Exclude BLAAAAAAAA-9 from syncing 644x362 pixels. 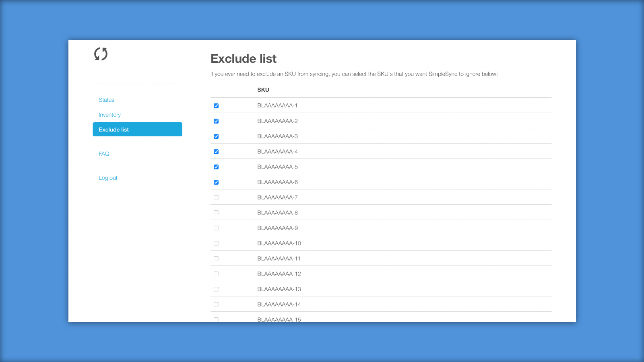pyautogui.click(x=216, y=228)
